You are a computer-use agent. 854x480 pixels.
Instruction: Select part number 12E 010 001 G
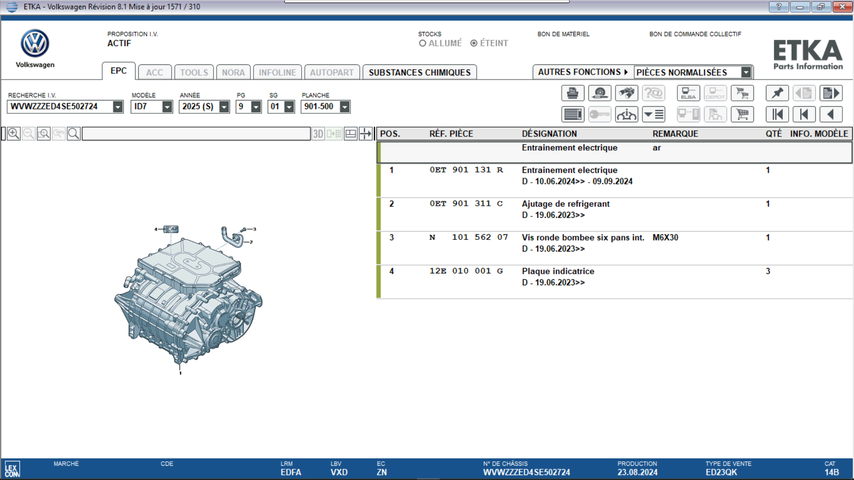466,271
